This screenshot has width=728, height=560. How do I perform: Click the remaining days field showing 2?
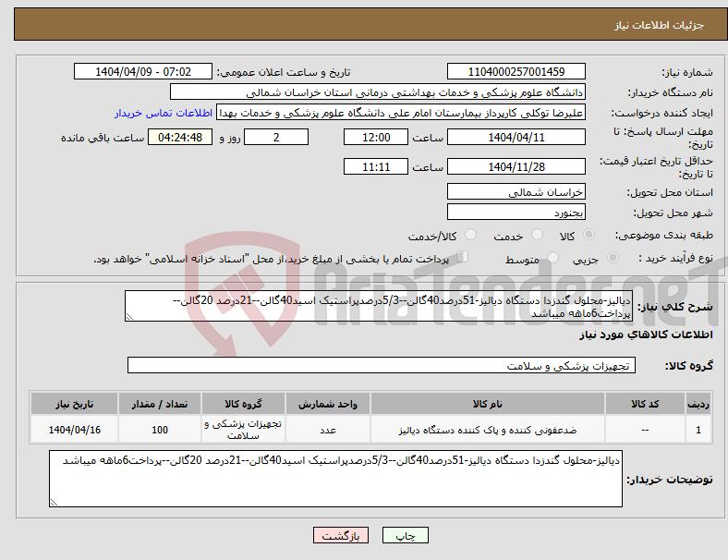(x=276, y=137)
